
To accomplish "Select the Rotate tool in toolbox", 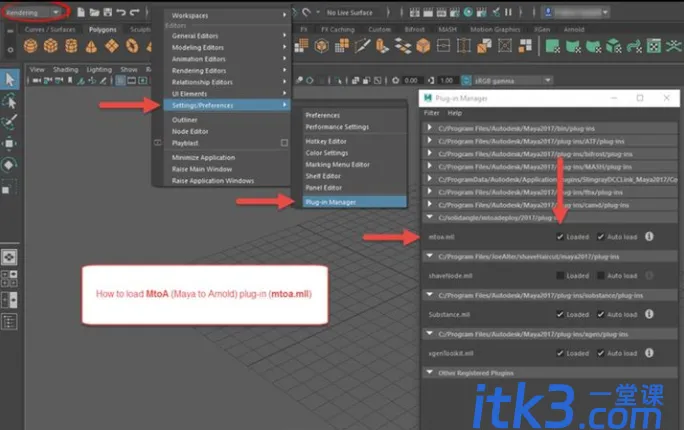I will pos(9,165).
